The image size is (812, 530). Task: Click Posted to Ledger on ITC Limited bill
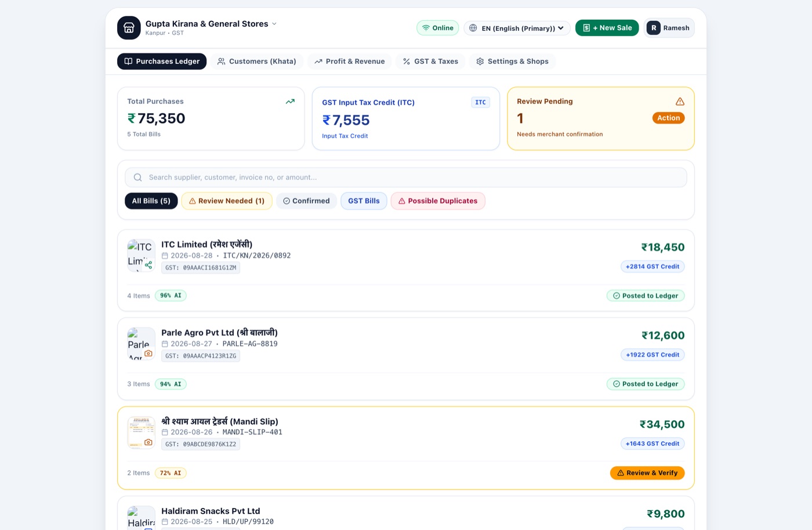[x=646, y=295]
